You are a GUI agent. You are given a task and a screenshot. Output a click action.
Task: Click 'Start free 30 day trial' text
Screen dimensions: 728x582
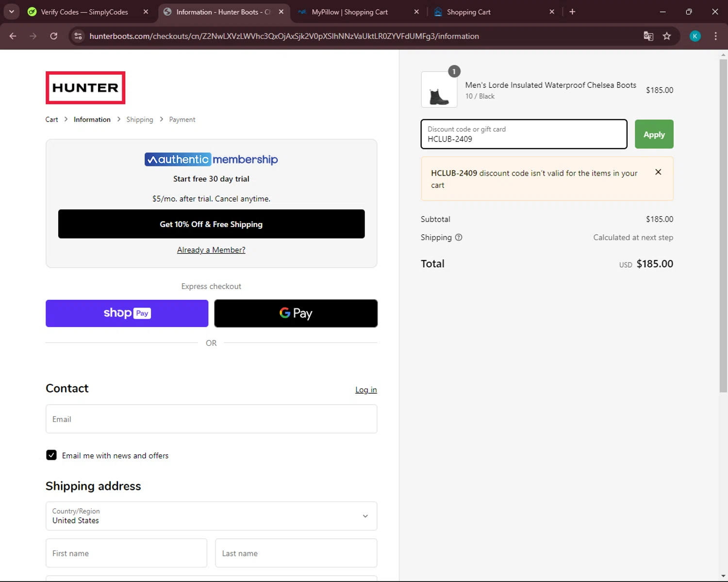pyautogui.click(x=211, y=179)
